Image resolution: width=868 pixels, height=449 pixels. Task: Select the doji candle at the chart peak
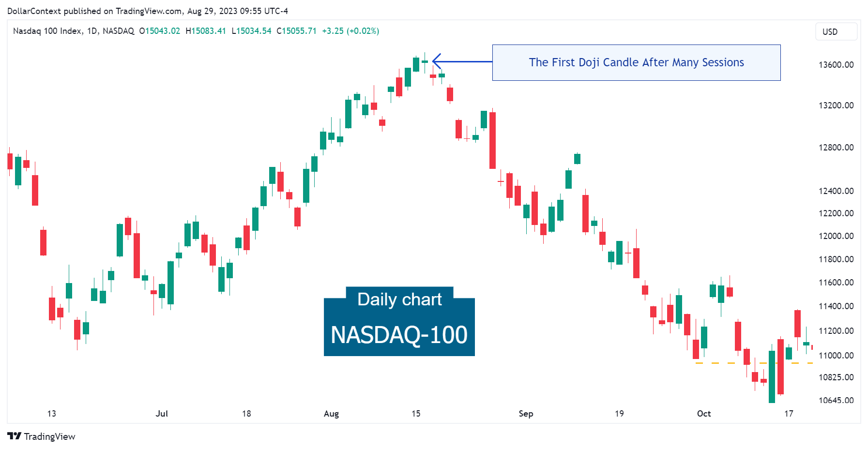tap(425, 61)
